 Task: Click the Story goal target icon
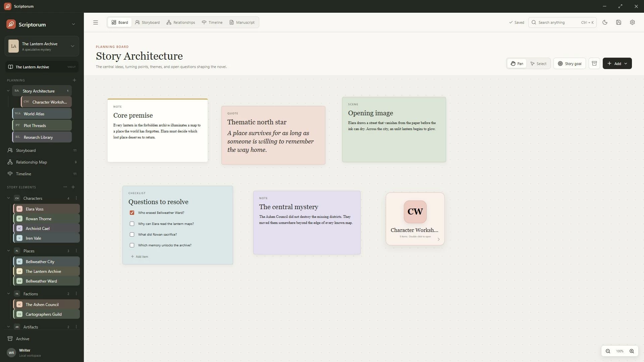(560, 63)
